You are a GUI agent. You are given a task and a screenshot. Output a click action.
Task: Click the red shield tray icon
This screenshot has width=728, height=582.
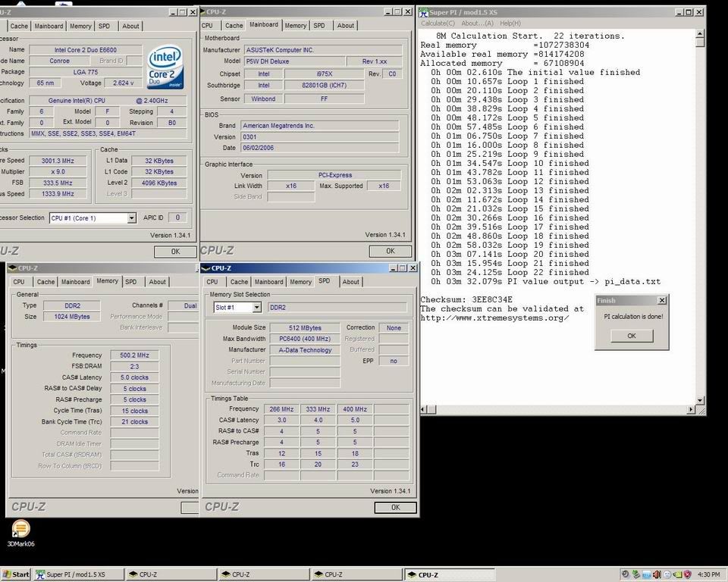687,575
